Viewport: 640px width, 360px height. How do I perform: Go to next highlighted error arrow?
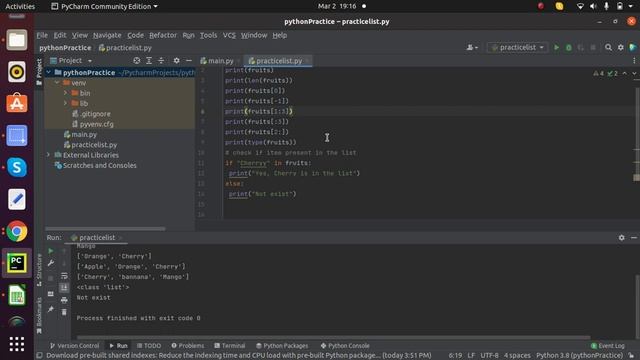(x=634, y=73)
